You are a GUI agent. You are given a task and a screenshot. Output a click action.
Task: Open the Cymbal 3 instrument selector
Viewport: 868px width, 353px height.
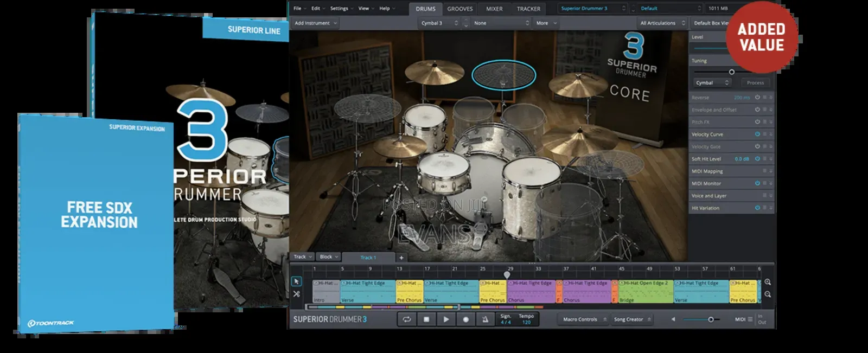click(x=440, y=23)
